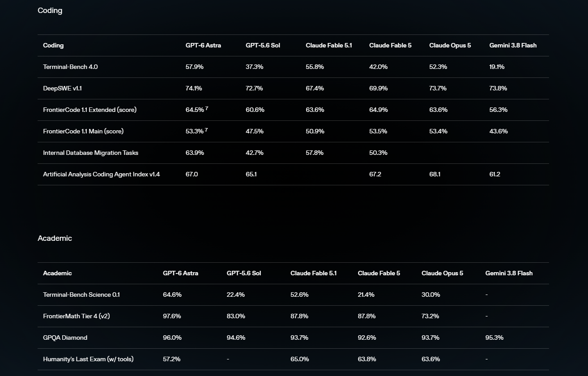The image size is (588, 376).
Task: Select Gemini 3.8 Flash header in Coding table
Action: click(x=513, y=45)
